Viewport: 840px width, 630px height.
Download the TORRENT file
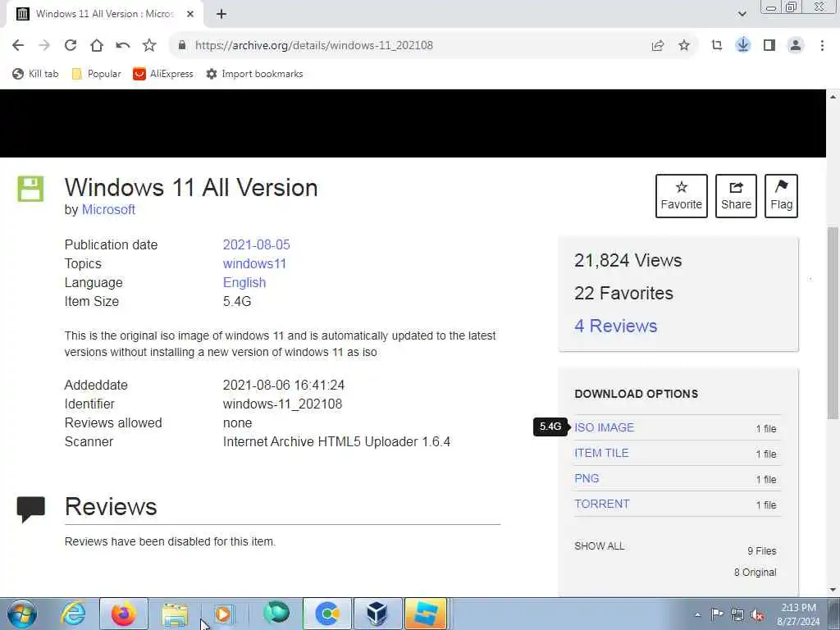pyautogui.click(x=602, y=504)
